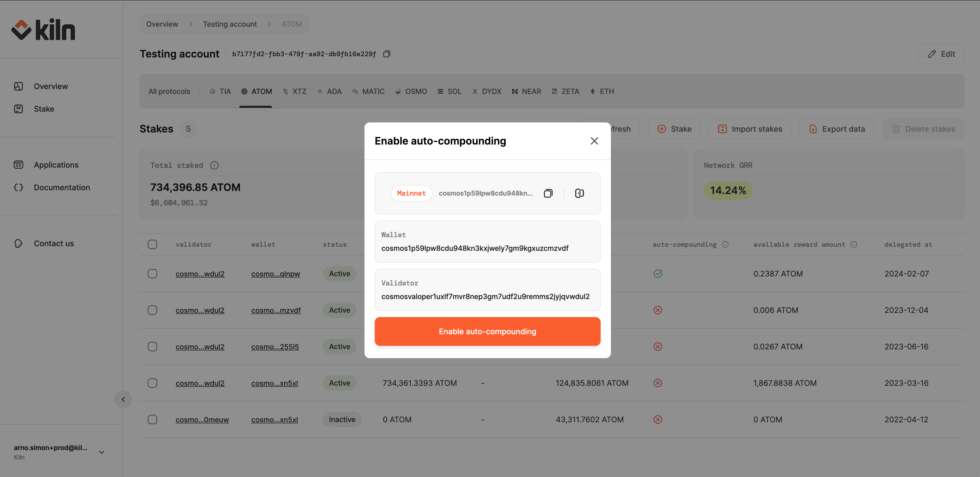Open the cosmo...mzvdf wallet link
Screen dimensions: 980x477
point(276,310)
